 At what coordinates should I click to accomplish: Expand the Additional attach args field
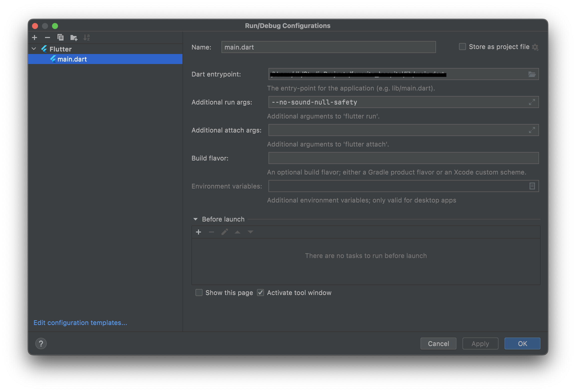click(x=532, y=130)
